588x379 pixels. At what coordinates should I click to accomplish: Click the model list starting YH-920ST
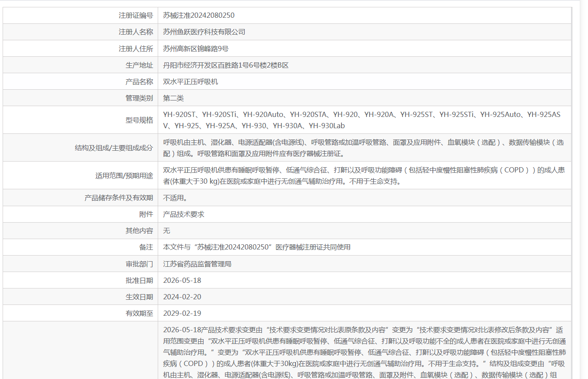click(362, 120)
